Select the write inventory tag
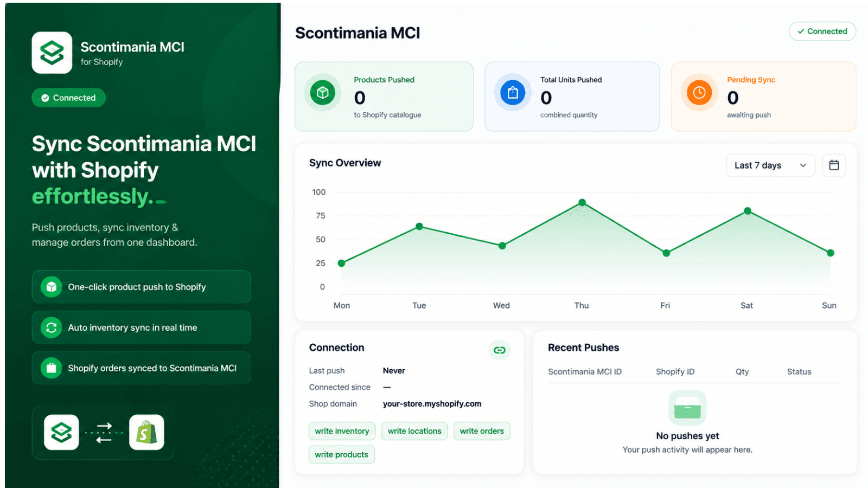The image size is (868, 488). point(342,431)
